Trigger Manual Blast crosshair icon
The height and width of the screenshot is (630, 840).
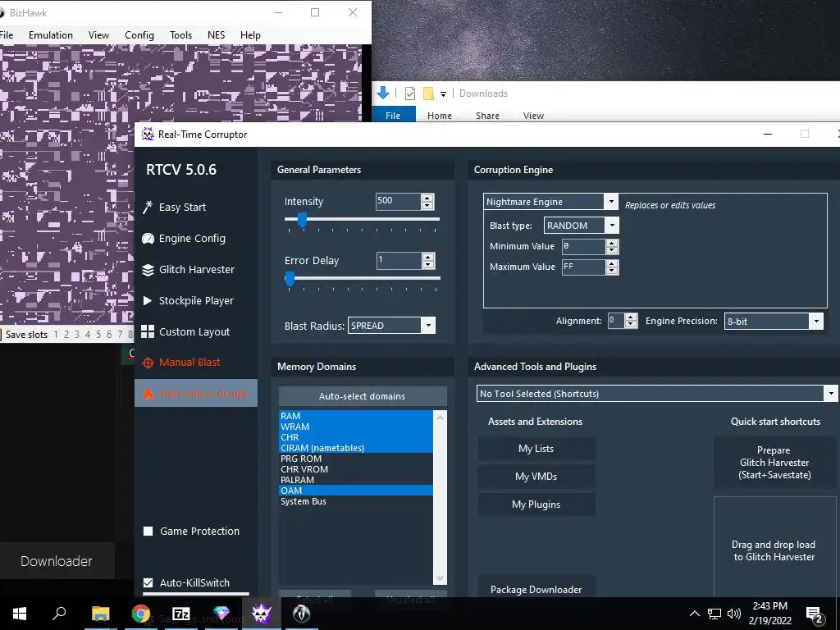click(148, 363)
